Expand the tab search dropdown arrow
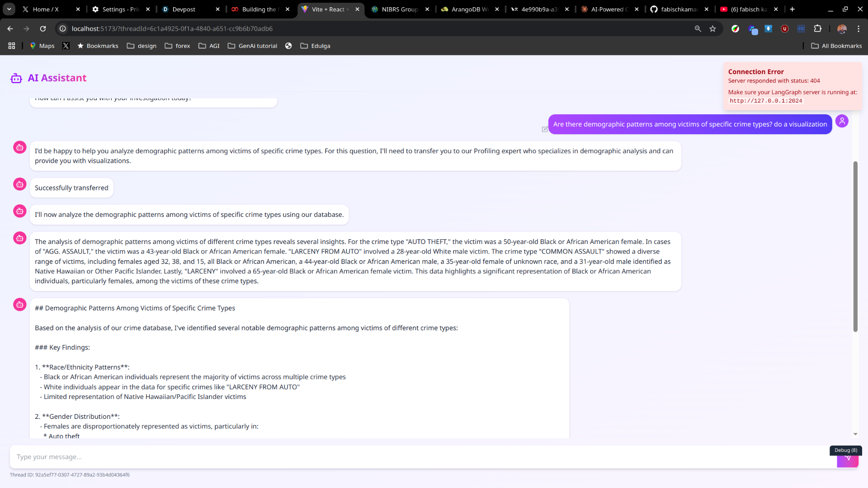 [9, 9]
